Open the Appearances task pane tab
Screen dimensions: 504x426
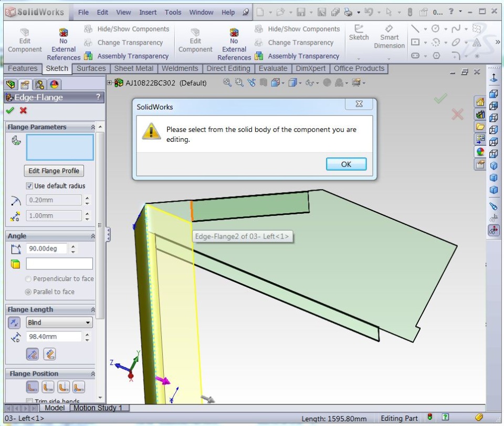pos(480,152)
